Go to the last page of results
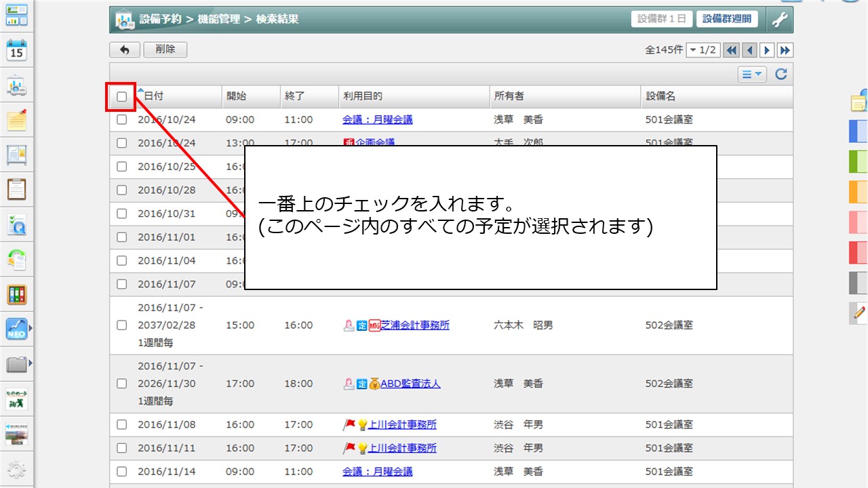Screen dimensions: 868x488 [x=785, y=50]
